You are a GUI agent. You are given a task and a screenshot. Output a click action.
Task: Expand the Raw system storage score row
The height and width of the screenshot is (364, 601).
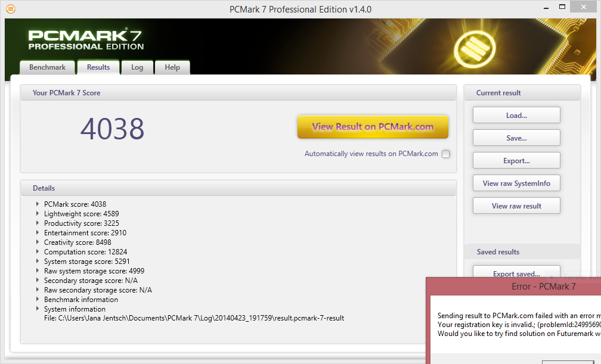point(37,271)
